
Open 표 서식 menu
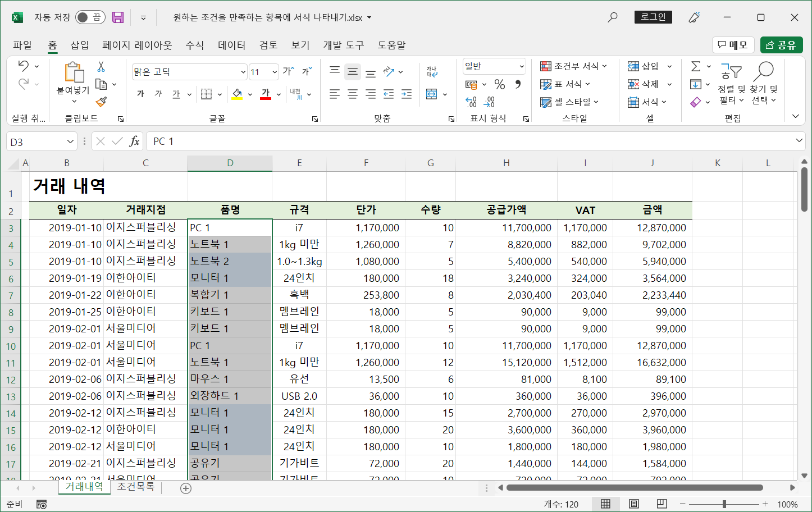pos(565,84)
